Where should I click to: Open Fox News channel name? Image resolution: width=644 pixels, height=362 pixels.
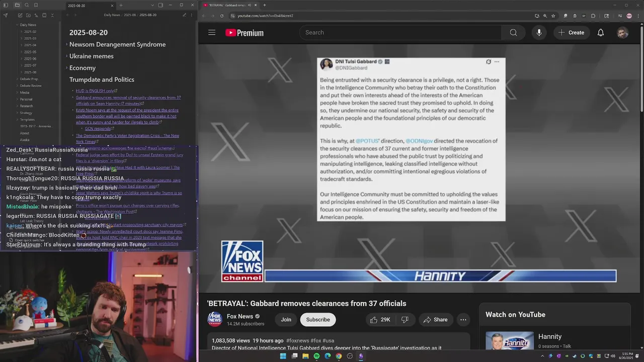coord(240,316)
